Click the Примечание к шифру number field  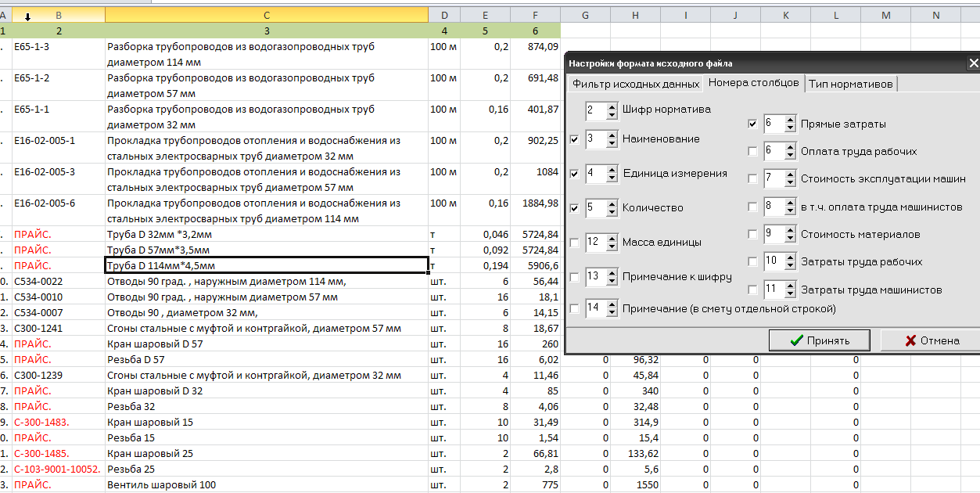[x=594, y=276]
